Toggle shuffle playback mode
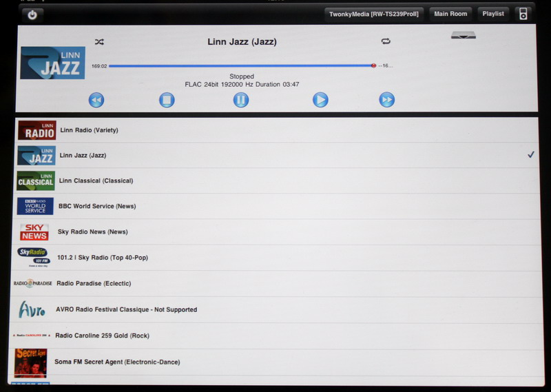The height and width of the screenshot is (392, 551). click(x=99, y=42)
